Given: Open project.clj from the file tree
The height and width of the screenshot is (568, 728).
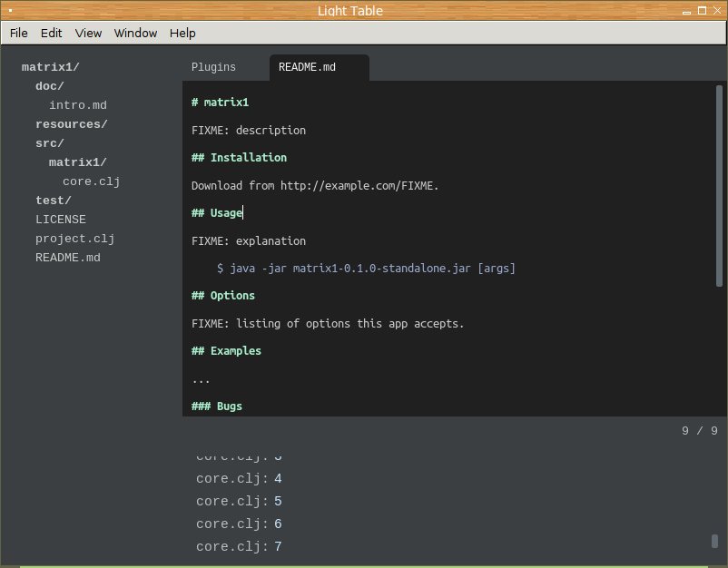Looking at the screenshot, I should coord(74,239).
